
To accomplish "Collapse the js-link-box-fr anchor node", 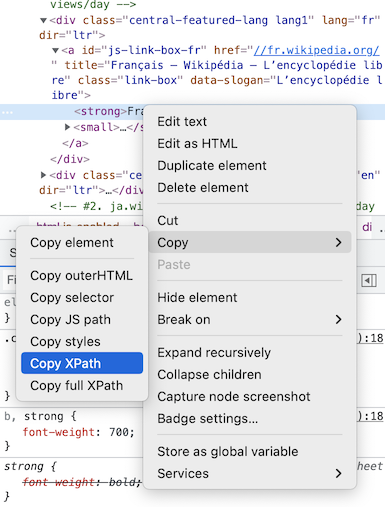I will click(x=55, y=51).
